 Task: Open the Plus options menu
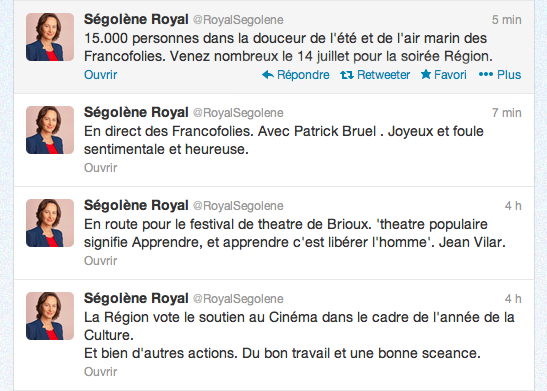coord(509,75)
